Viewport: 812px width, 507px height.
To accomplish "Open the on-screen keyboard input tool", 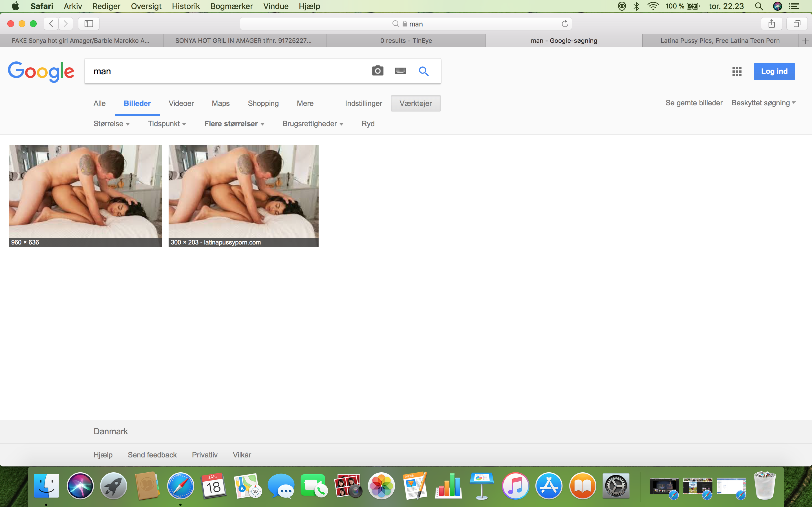I will point(400,71).
